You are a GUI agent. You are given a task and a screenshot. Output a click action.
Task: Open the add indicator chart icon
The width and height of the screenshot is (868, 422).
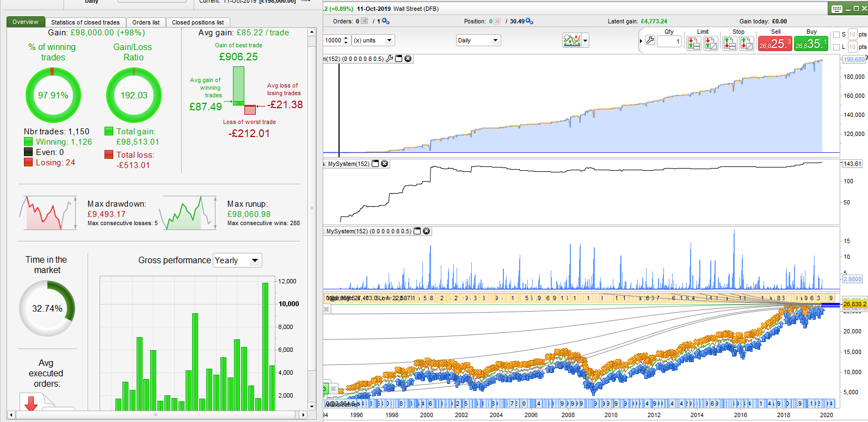tap(572, 40)
